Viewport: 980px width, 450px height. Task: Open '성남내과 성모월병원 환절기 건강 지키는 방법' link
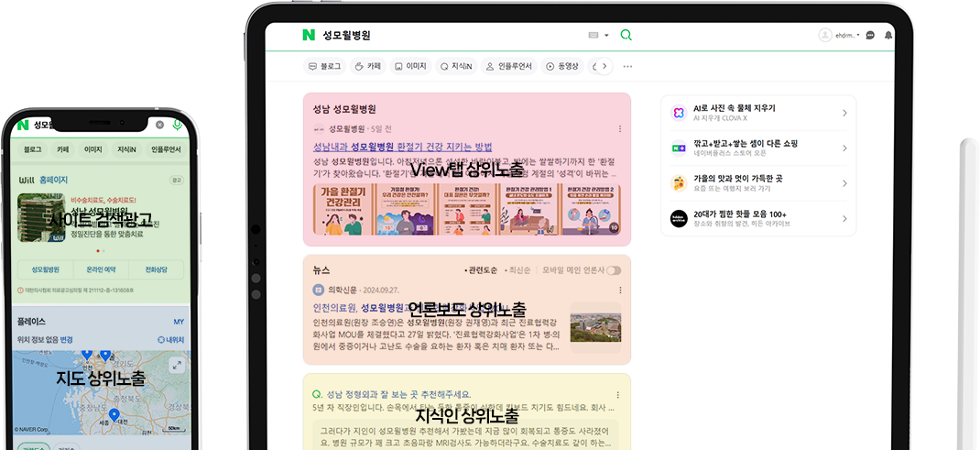coord(403,147)
